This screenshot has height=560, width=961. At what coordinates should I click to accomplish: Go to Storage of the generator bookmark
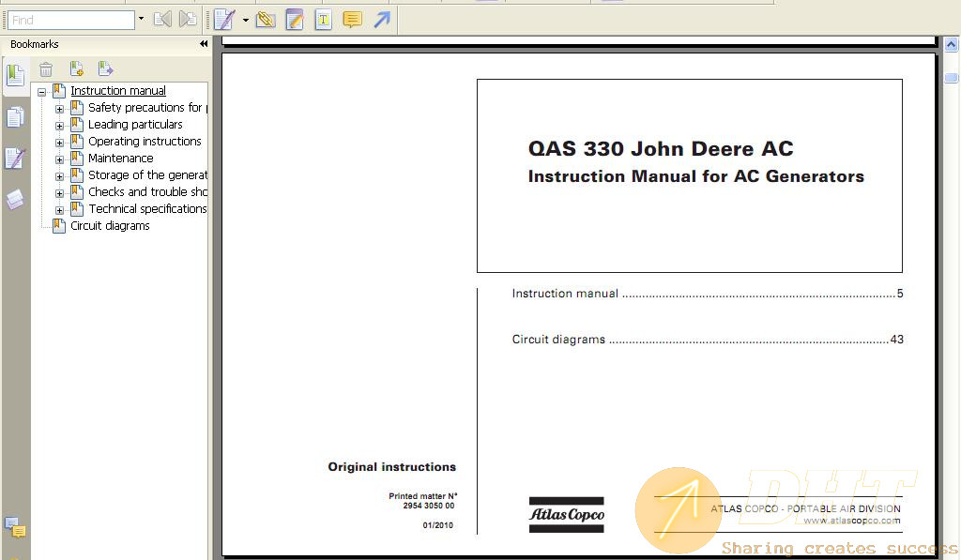pos(147,175)
